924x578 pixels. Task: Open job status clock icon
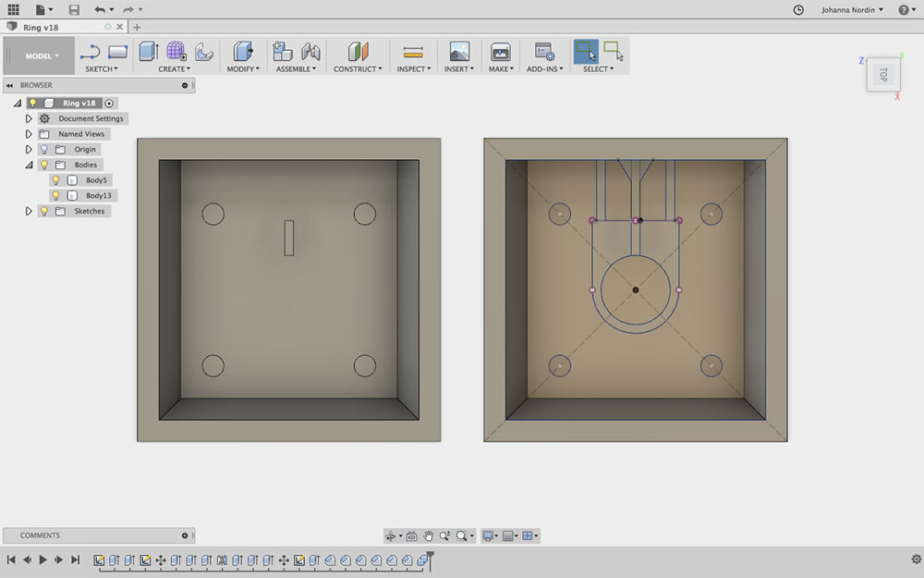[x=798, y=9]
